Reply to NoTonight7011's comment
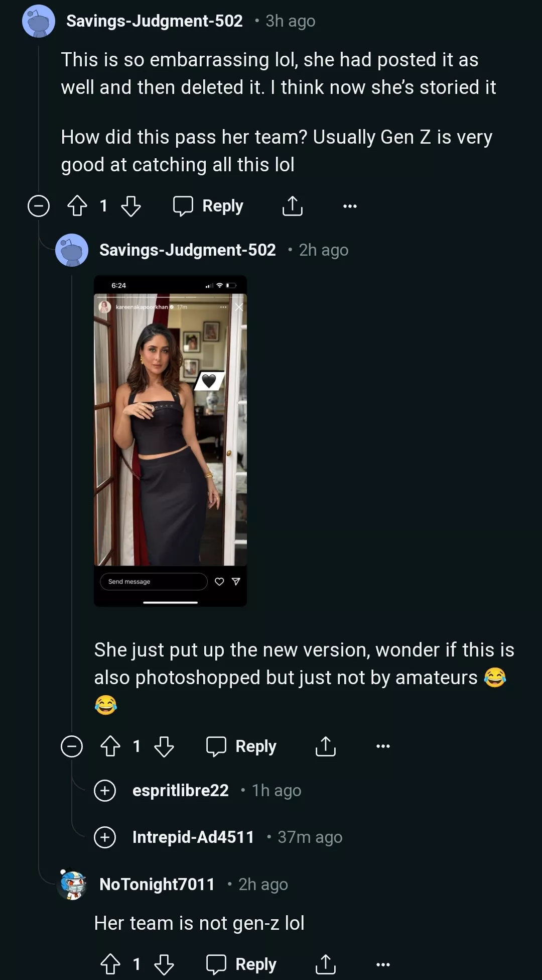The width and height of the screenshot is (542, 980). (241, 964)
